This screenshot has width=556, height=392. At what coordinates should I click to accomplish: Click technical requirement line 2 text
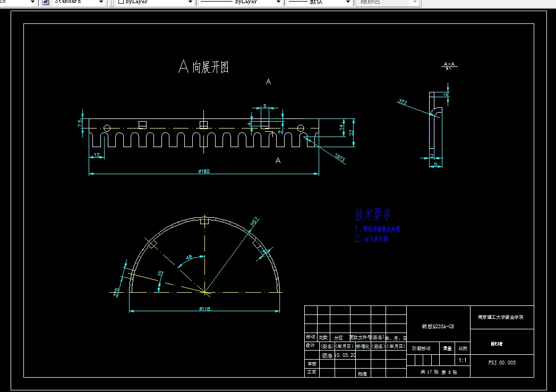tap(371, 238)
